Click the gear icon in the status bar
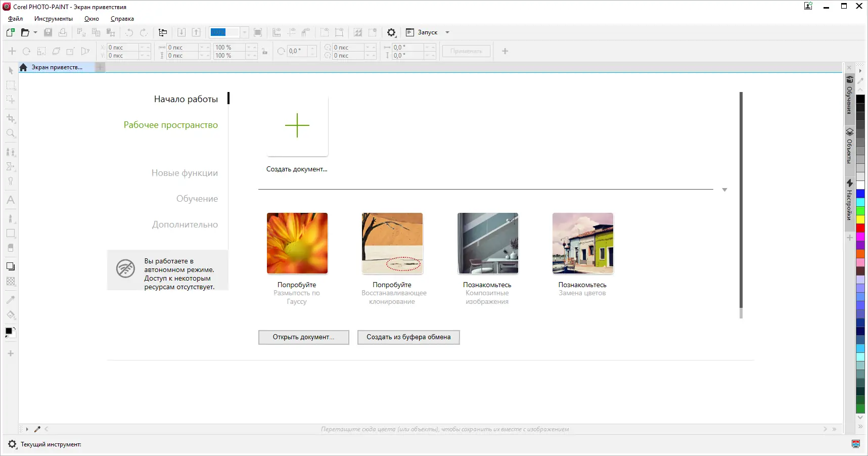 coord(12,444)
